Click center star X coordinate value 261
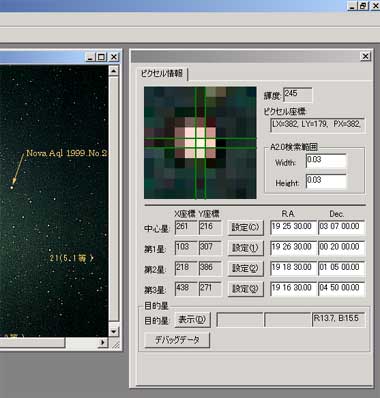 point(186,228)
